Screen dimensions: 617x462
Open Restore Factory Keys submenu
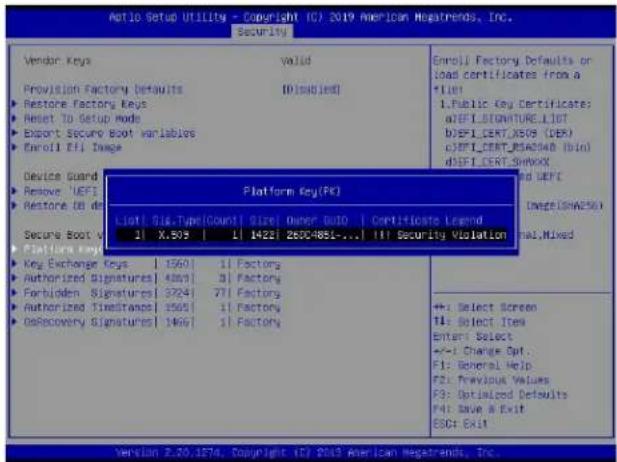coord(85,104)
